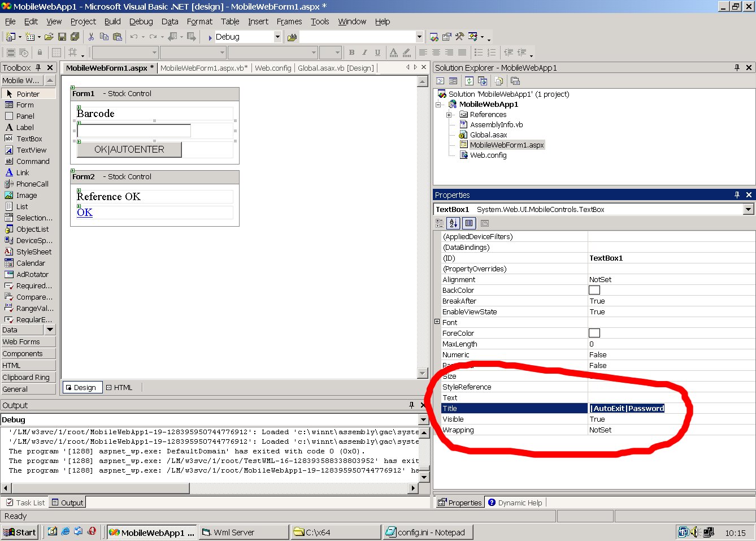Open the Build menu
This screenshot has height=541, width=756.
click(112, 21)
